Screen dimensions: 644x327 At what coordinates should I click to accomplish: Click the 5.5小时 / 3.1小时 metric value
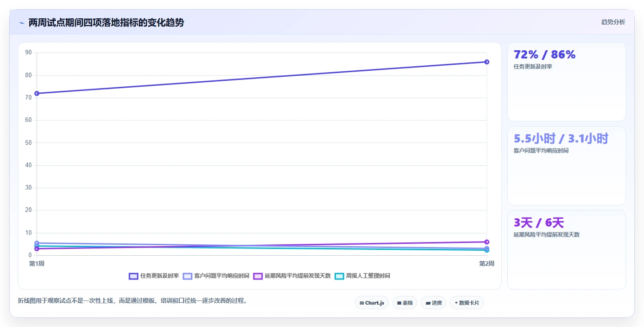[561, 139]
